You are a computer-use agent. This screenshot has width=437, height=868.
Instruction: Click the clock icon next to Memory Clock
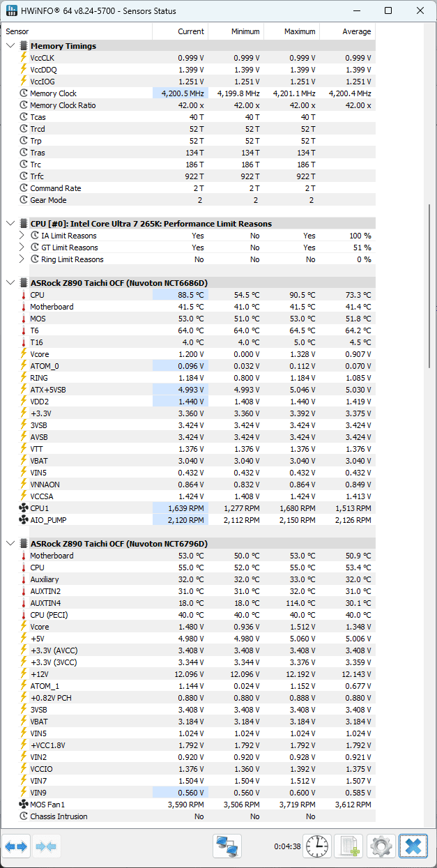(24, 93)
